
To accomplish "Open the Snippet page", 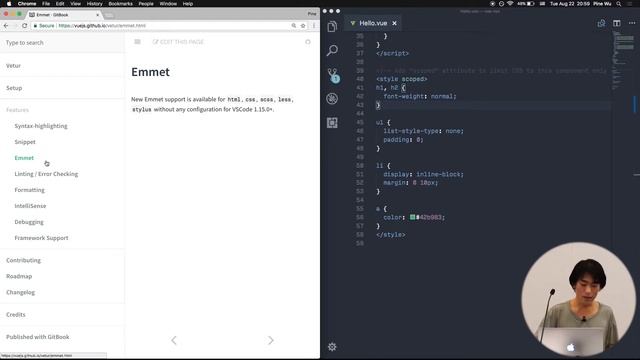I will 25,142.
